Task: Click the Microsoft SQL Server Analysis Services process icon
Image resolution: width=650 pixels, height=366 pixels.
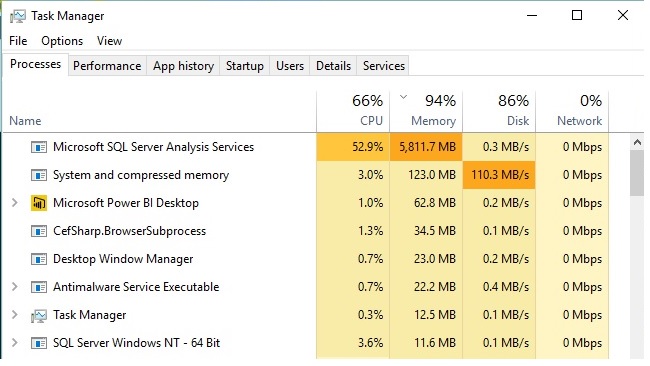Action: [x=39, y=147]
